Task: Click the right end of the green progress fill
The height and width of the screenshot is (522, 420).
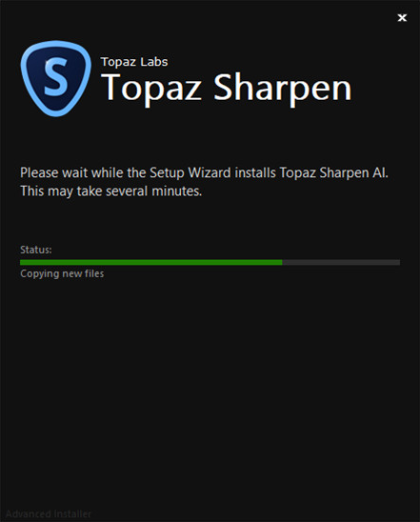Action: [280, 262]
